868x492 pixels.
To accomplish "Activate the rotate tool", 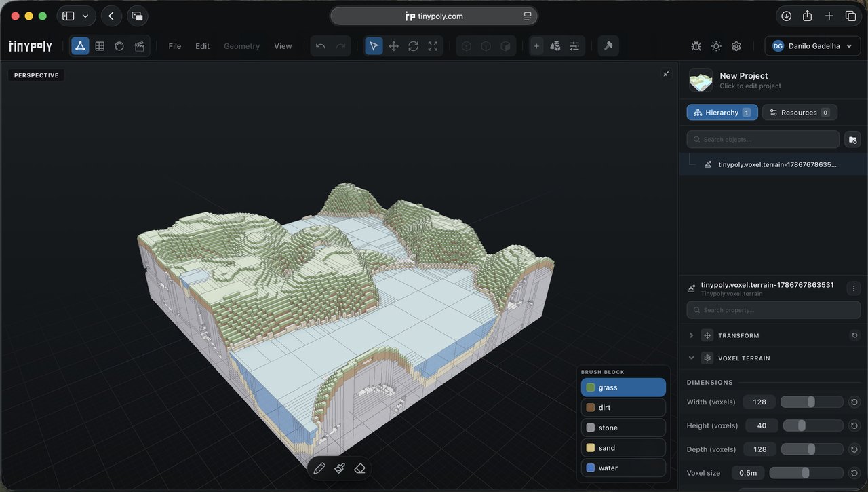I will tap(413, 46).
